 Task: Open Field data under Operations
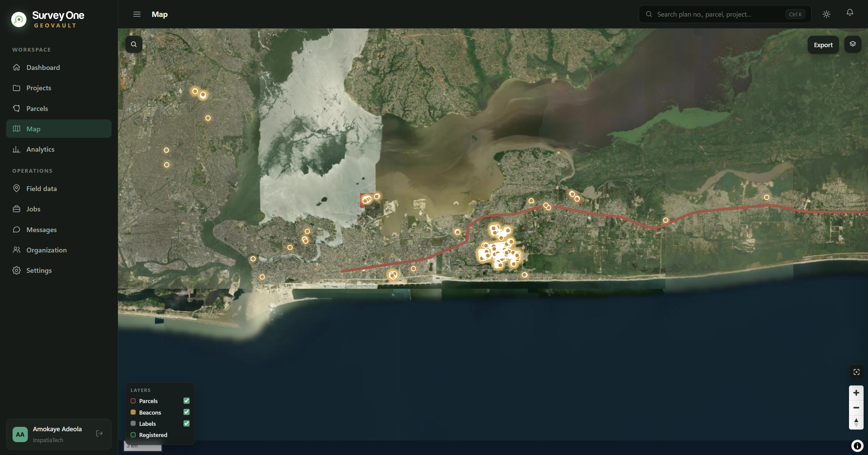tap(59, 189)
